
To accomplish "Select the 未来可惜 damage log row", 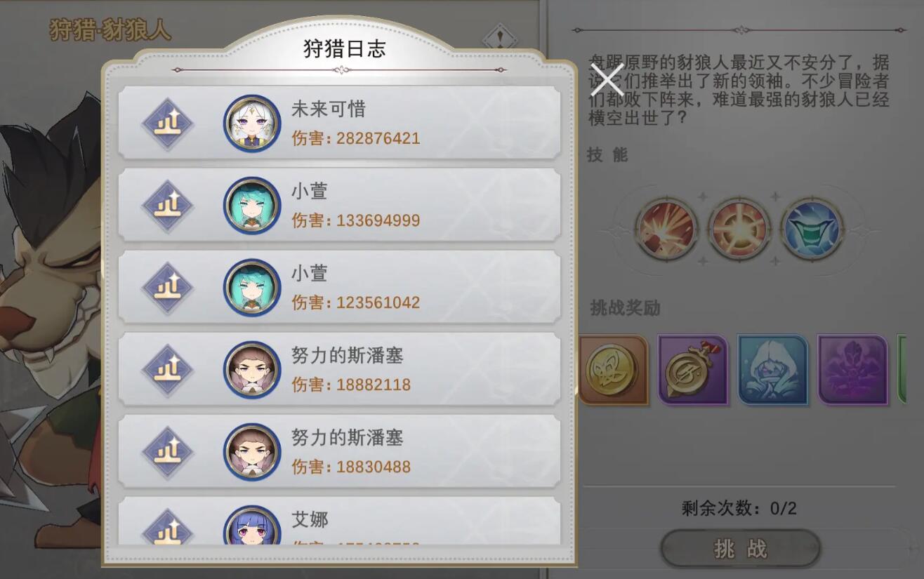I will [339, 124].
